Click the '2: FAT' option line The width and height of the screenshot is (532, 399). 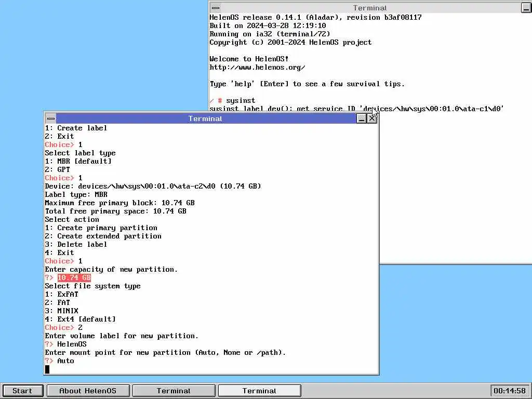pyautogui.click(x=57, y=302)
